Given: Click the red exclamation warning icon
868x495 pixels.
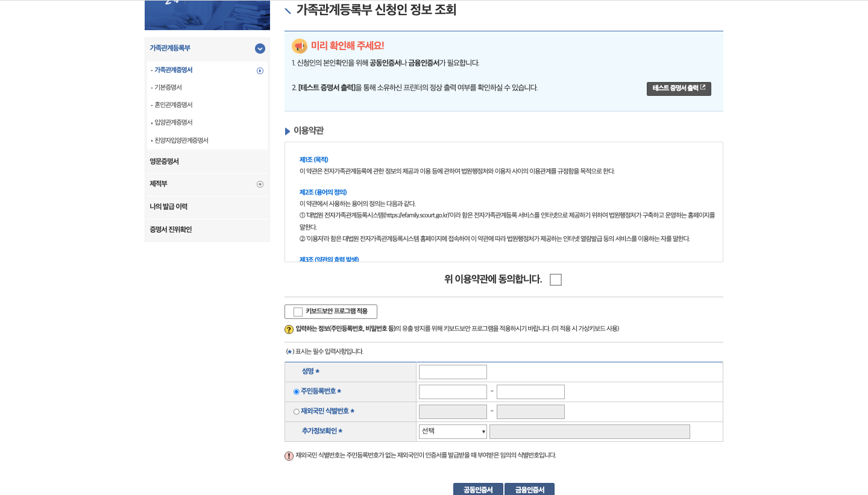Looking at the screenshot, I should point(289,456).
